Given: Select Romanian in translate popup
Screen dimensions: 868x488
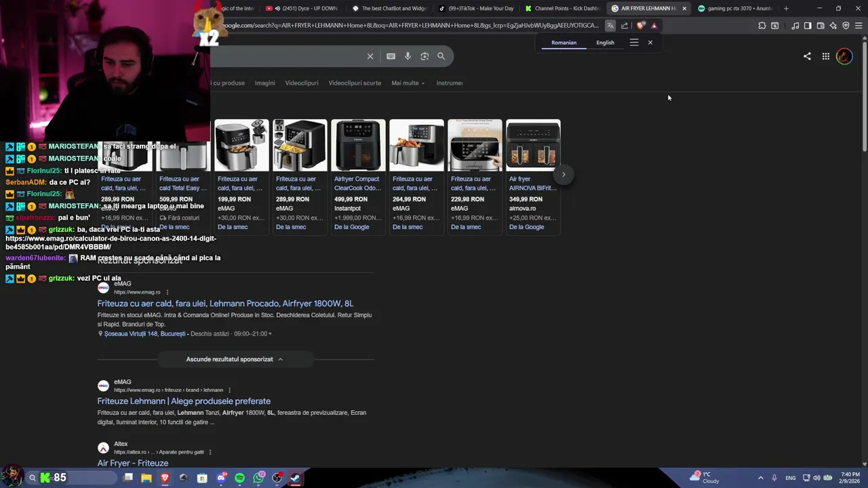Looking at the screenshot, I should (564, 43).
